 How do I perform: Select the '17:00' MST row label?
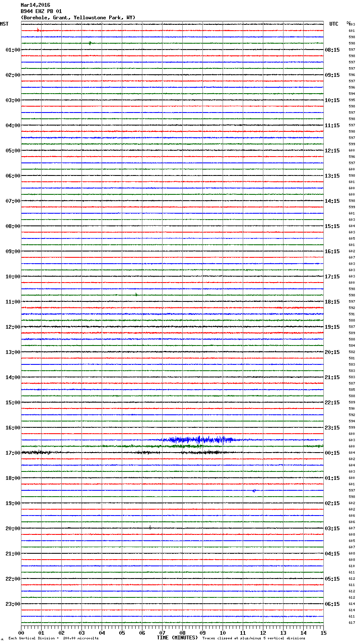tap(13, 453)
